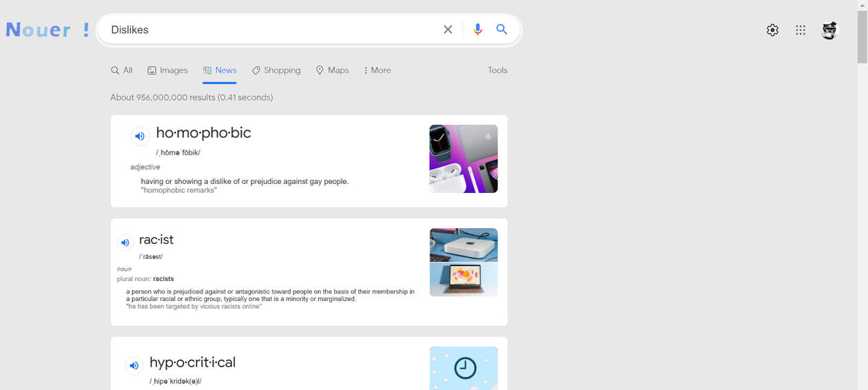
Task: Open the settings gear icon
Action: click(x=772, y=30)
